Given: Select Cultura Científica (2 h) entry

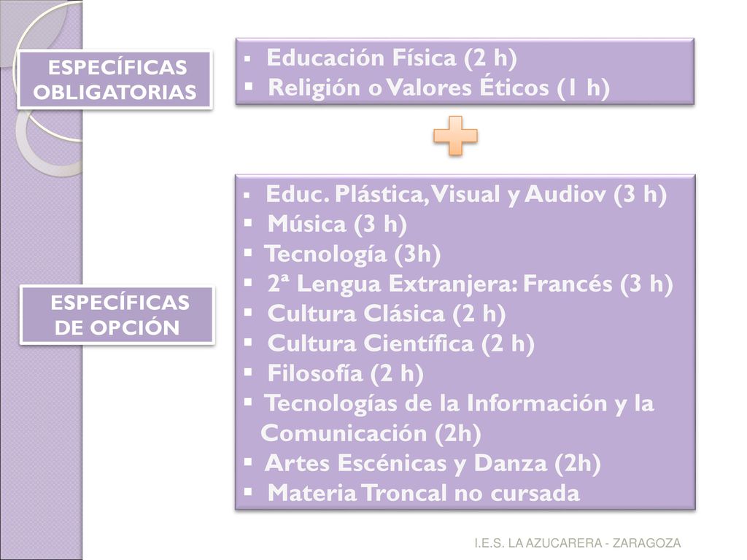Looking at the screenshot, I should pos(400,344).
